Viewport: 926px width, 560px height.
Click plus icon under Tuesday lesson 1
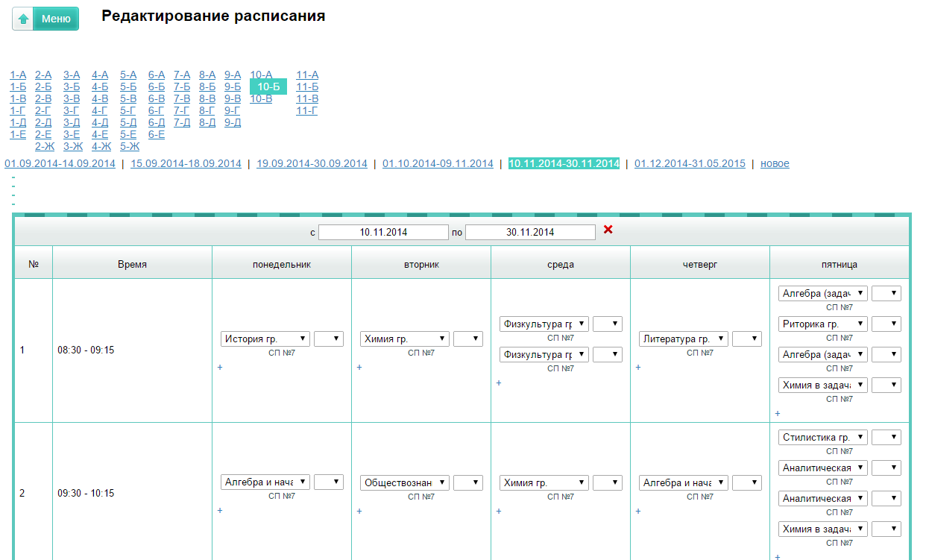pyautogui.click(x=359, y=367)
